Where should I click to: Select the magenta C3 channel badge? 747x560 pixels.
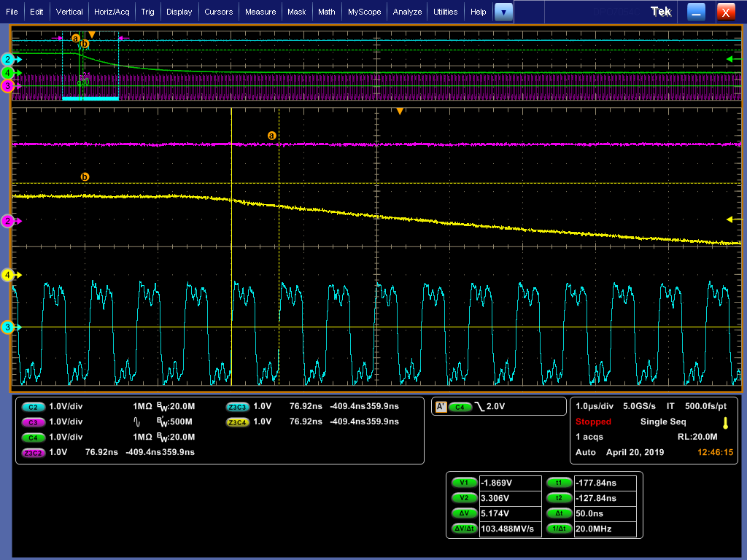click(x=33, y=422)
